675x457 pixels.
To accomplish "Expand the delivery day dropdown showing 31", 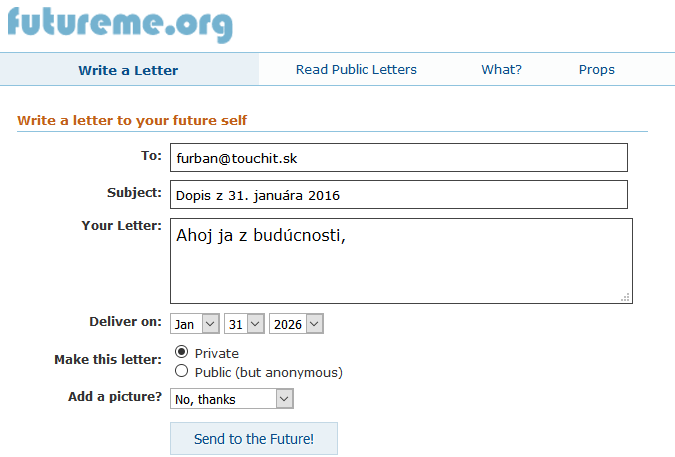I will 244,324.
